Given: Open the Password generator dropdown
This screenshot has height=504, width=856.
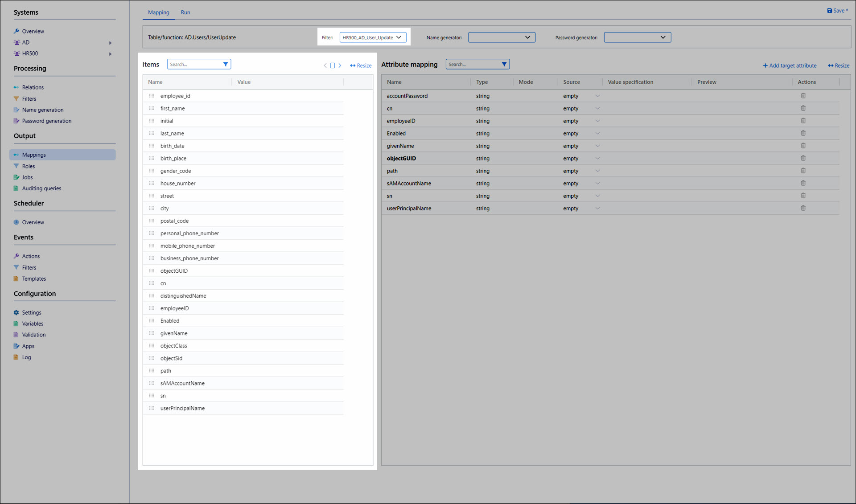Looking at the screenshot, I should click(637, 37).
